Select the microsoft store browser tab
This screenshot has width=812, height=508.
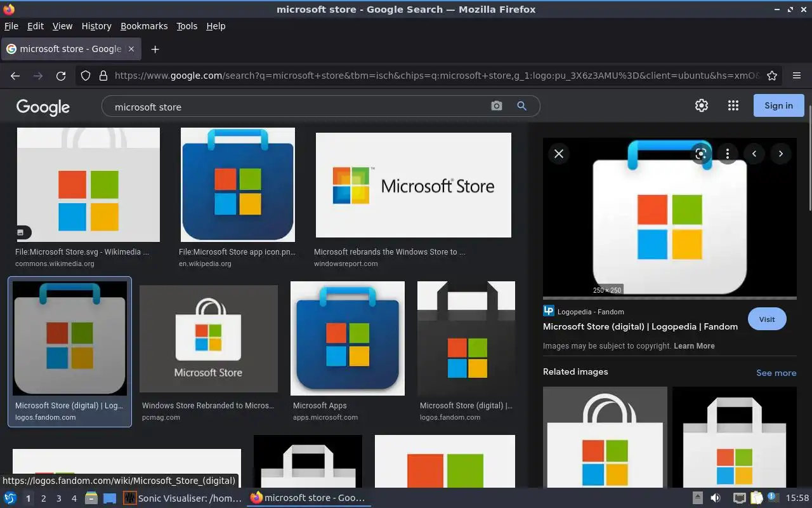[x=70, y=49]
